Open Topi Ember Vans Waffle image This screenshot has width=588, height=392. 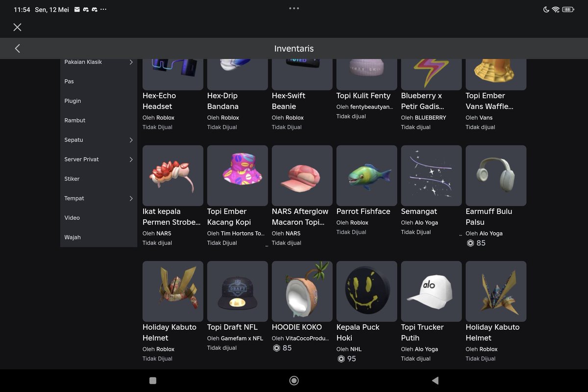pos(496,74)
